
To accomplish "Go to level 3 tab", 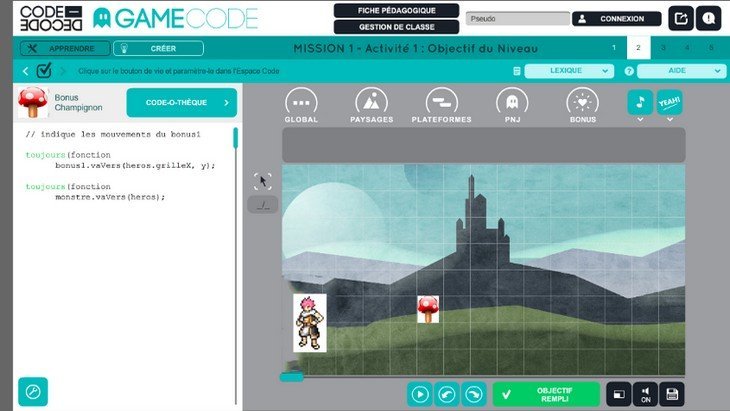I will click(663, 47).
